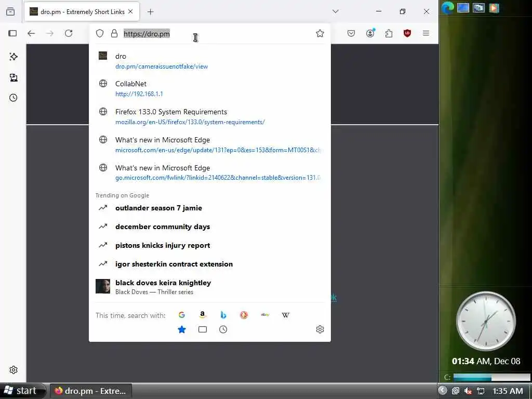
Task: Go back to previous page
Action: click(31, 33)
